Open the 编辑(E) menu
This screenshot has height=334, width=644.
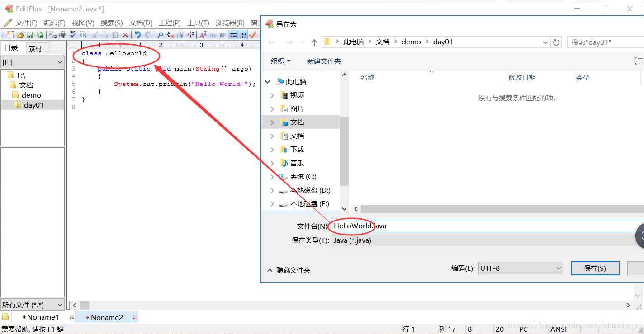click(x=54, y=23)
